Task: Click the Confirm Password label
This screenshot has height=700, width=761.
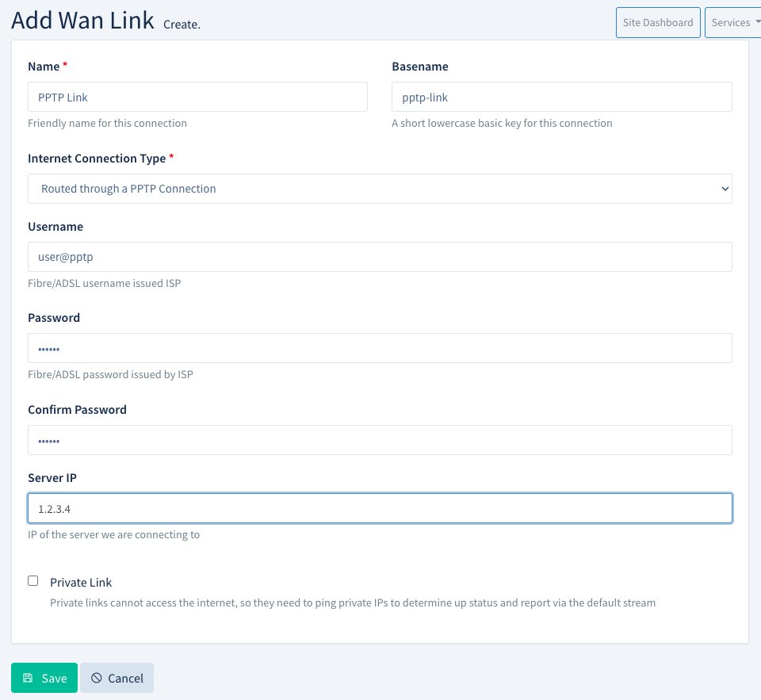Action: pos(77,410)
